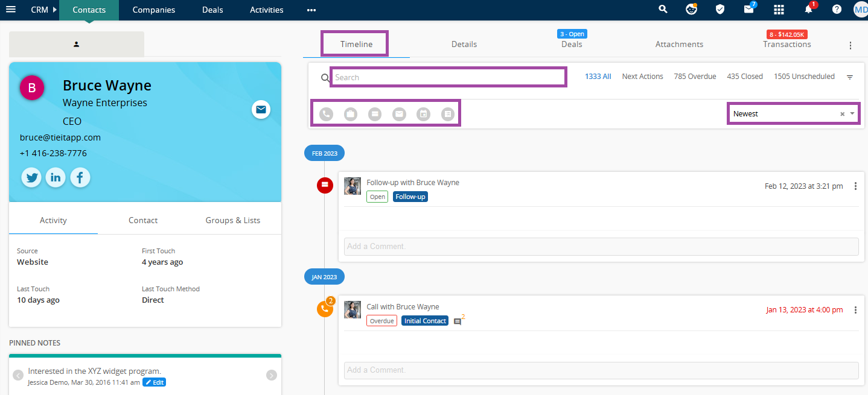Go to Deals in top navigation
The height and width of the screenshot is (395, 868).
212,10
